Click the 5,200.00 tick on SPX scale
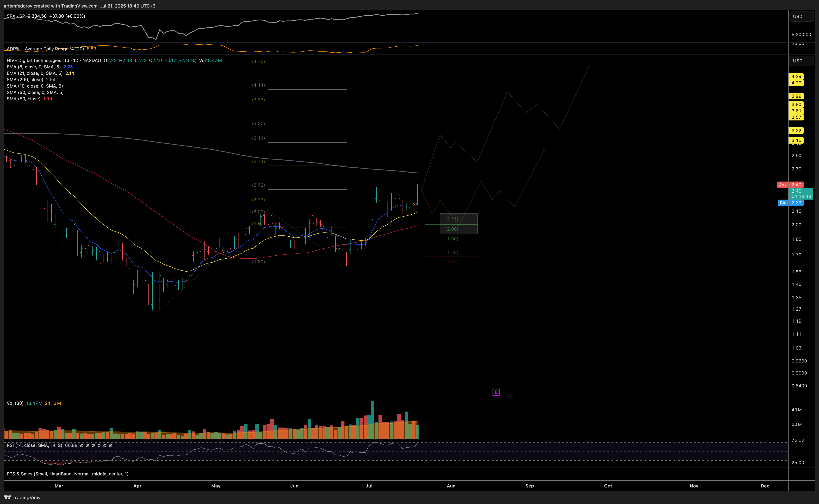Viewport: 819px width, 504px height. [x=801, y=34]
